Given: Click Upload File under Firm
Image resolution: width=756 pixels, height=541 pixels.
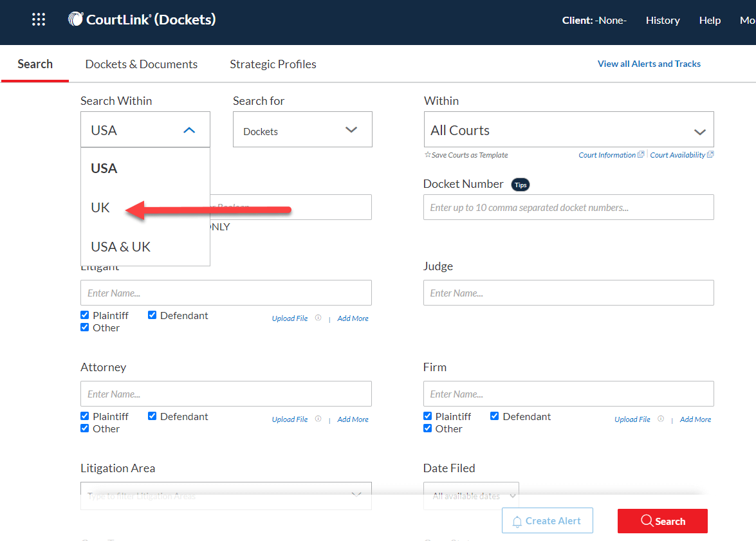Looking at the screenshot, I should coord(632,419).
